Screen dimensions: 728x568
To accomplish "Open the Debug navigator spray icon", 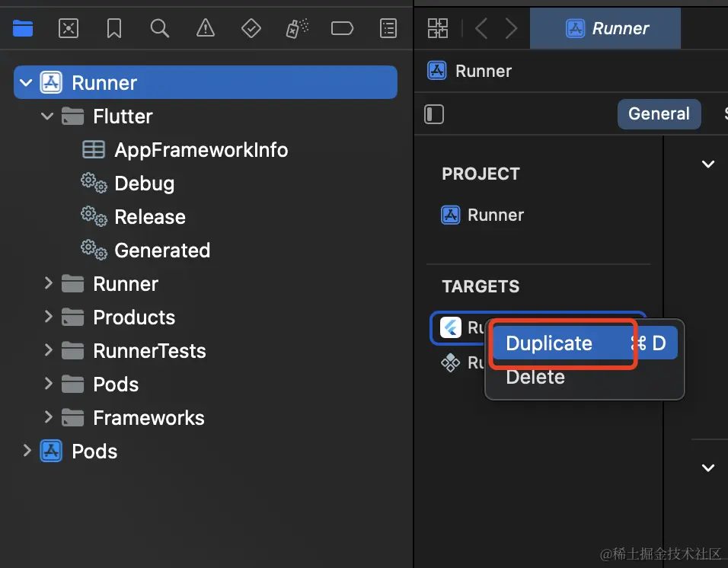I will point(297,28).
